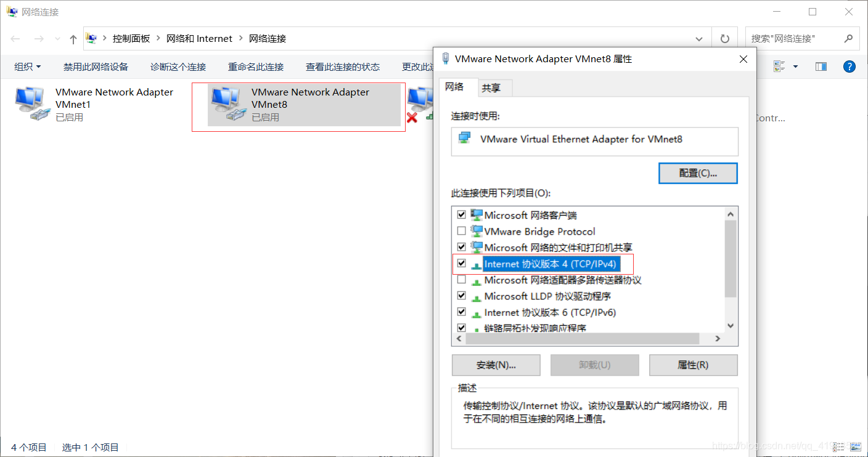Navigate to 网络和 Internet breadcrumb
This screenshot has width=868, height=457.
[x=200, y=39]
